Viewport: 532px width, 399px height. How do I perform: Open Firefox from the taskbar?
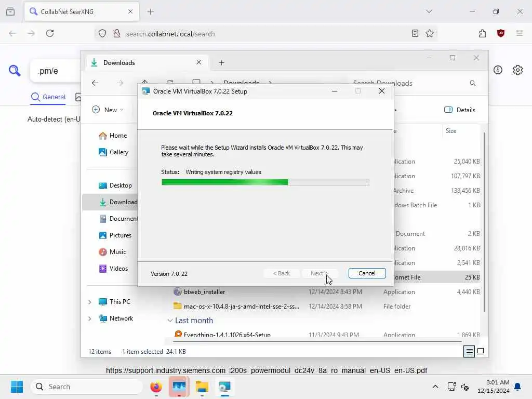click(x=156, y=387)
